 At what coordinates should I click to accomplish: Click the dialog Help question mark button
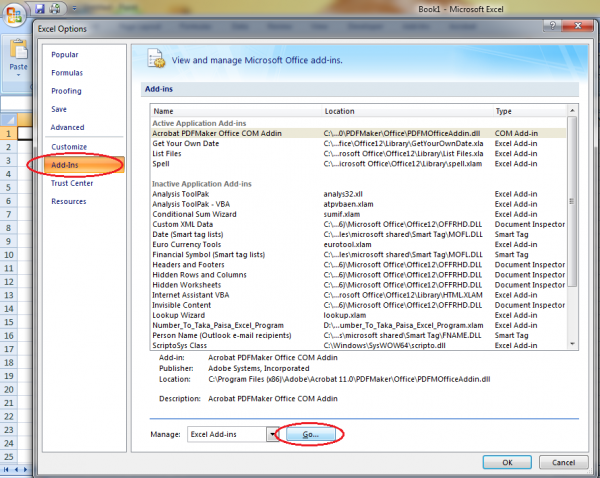pos(553,26)
